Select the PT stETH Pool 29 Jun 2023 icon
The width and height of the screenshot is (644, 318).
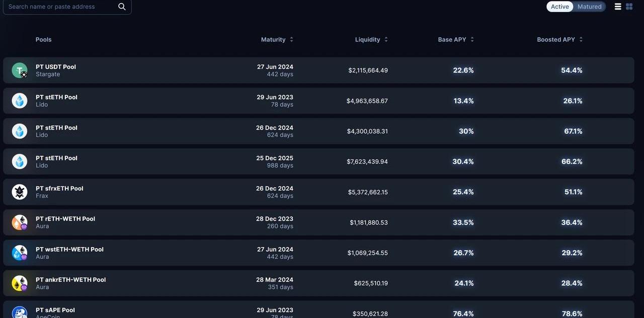(20, 101)
